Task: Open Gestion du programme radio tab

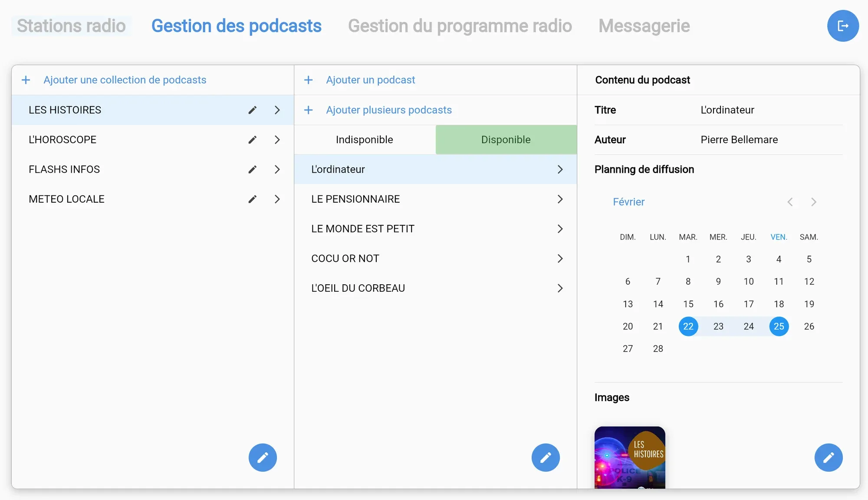Action: click(460, 26)
